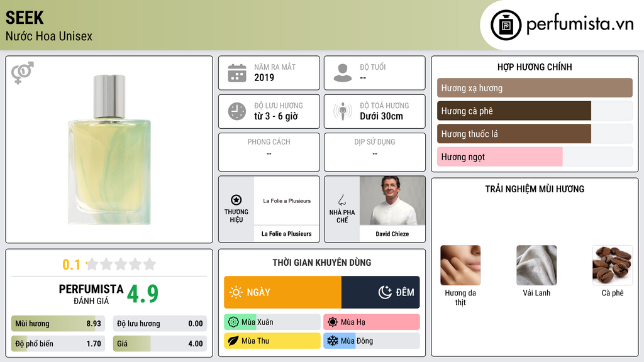The width and height of the screenshot is (644, 362).
Task: Click the star rating row next to 0.1
Action: [121, 265]
